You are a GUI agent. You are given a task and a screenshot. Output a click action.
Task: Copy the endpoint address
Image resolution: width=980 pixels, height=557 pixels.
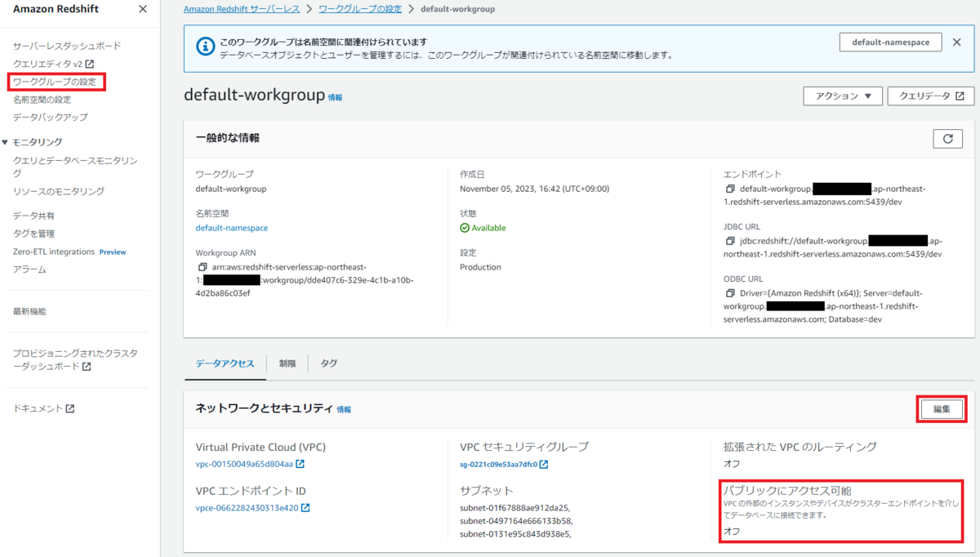(x=730, y=189)
